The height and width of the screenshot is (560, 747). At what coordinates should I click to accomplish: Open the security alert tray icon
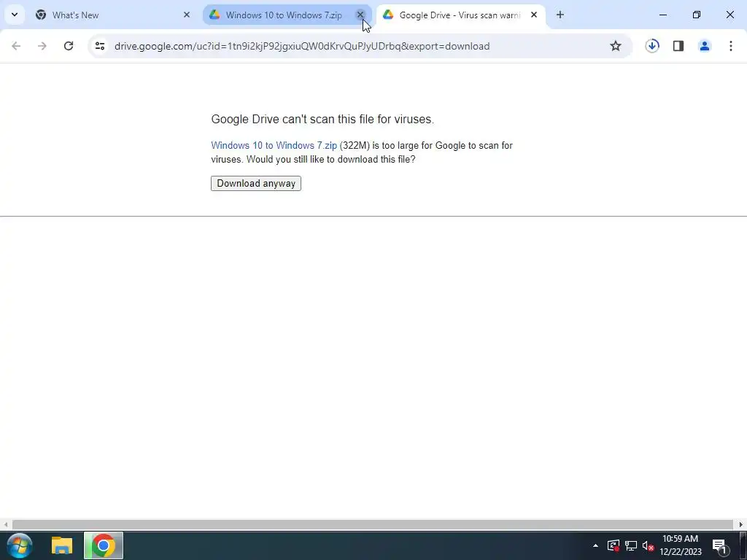point(614,545)
